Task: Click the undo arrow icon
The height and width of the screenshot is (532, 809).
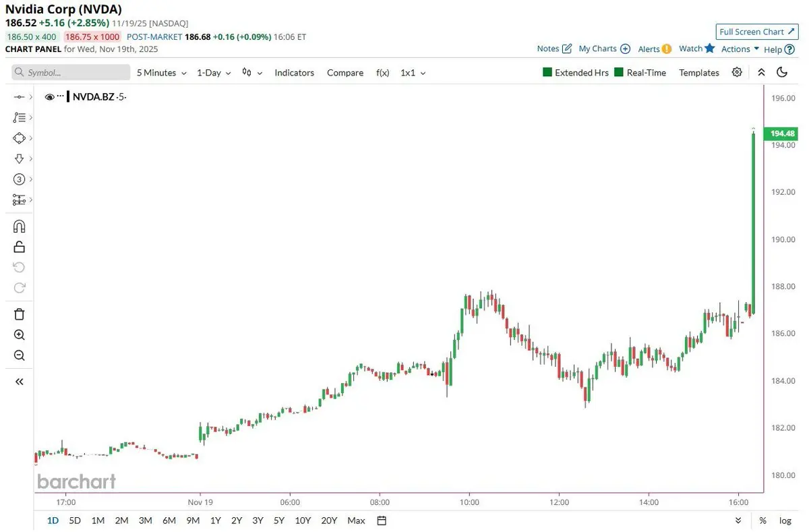Action: tap(19, 267)
